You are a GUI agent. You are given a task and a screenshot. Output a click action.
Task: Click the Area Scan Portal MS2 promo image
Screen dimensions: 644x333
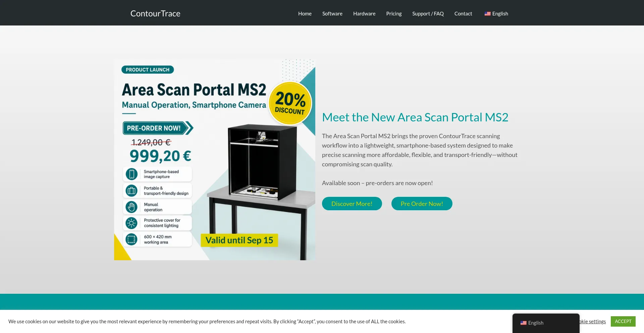click(x=215, y=160)
